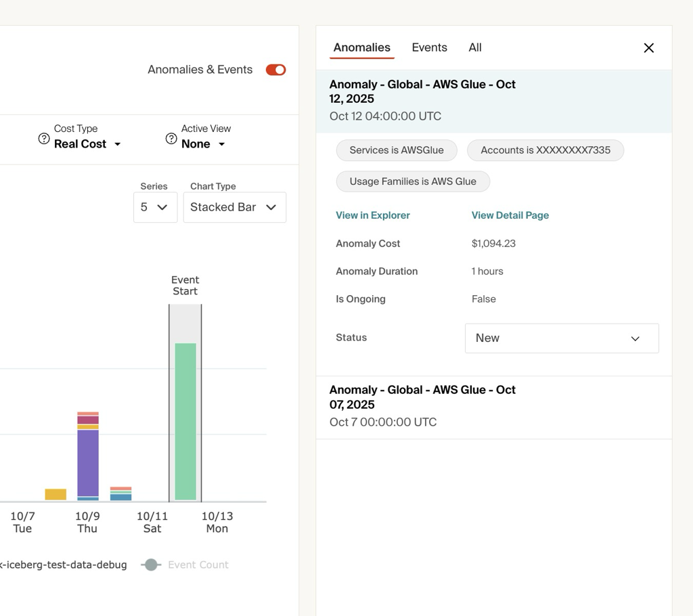Viewport: 693px width, 616px height.
Task: Click the purple segment of the 10/9 bar
Action: tap(88, 462)
